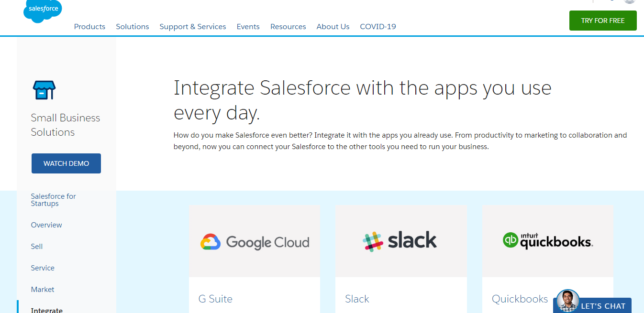Open the Market sidebar link
Image resolution: width=644 pixels, height=313 pixels.
tap(43, 290)
